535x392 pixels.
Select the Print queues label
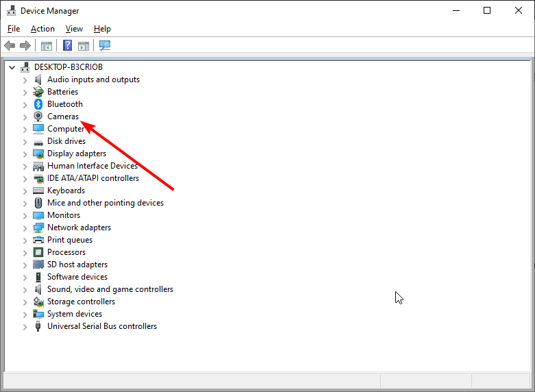[70, 240]
